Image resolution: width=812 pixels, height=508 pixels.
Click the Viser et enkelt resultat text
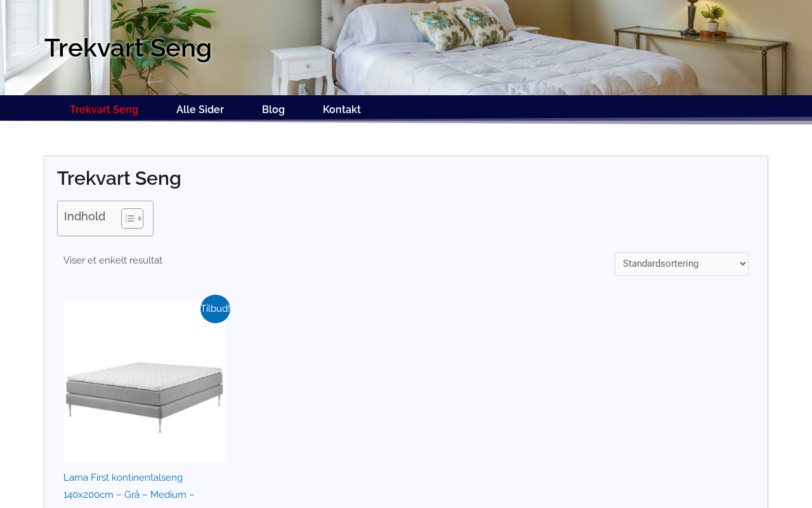[113, 260]
